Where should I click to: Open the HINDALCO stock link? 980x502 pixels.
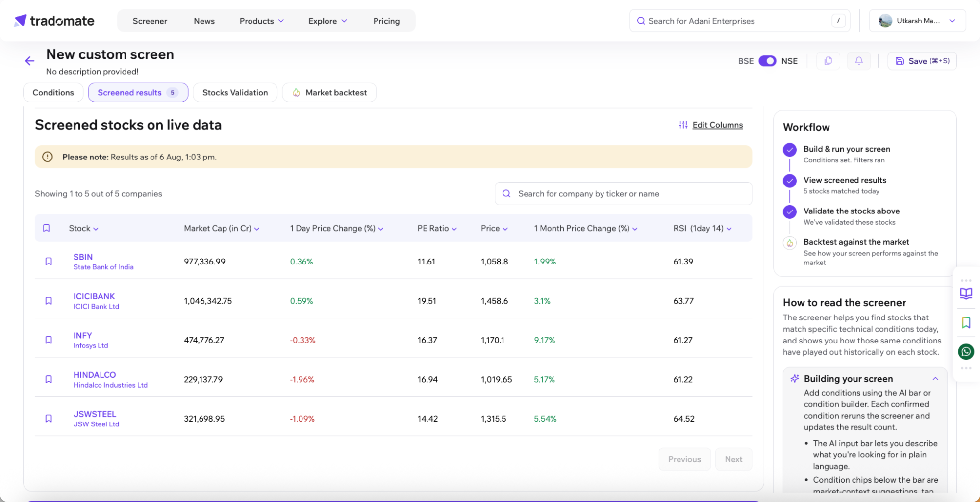coord(95,375)
